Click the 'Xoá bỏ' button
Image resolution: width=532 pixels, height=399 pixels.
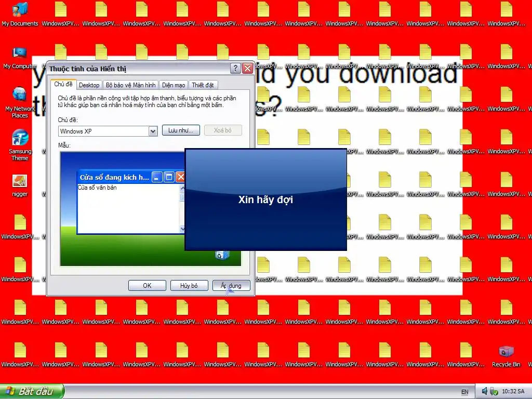click(223, 130)
